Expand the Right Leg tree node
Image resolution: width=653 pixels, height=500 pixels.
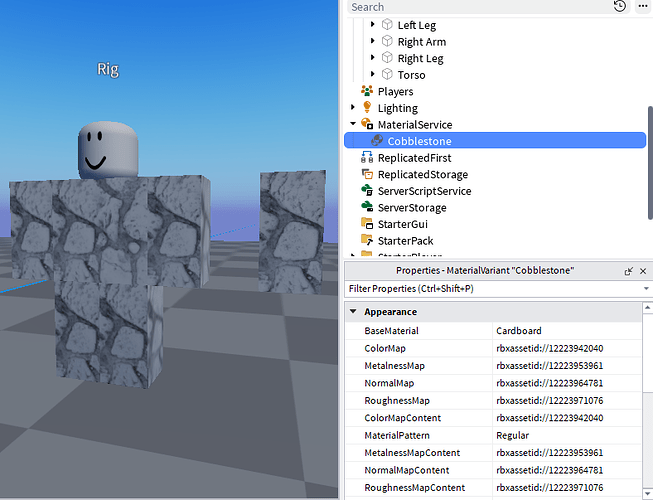[x=373, y=57]
